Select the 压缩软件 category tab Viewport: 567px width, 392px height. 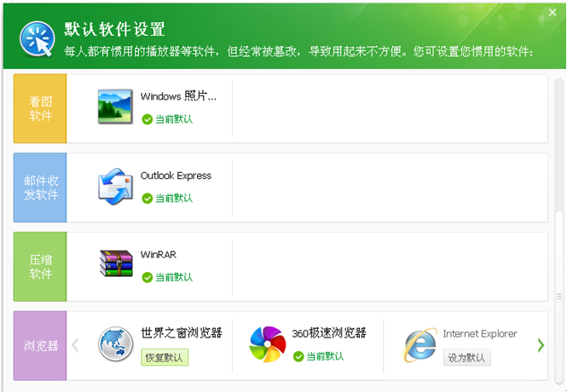40,267
